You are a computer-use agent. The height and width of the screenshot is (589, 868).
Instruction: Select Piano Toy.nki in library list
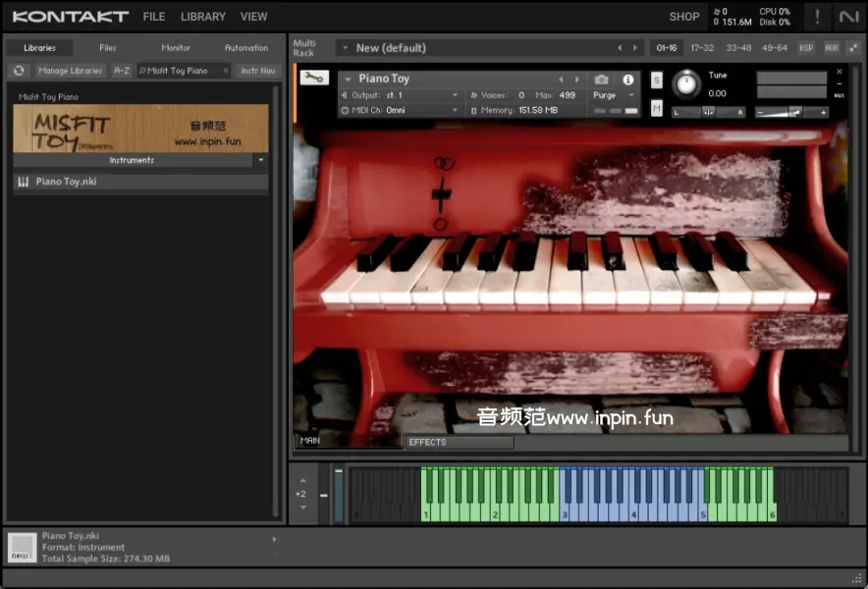click(x=66, y=182)
